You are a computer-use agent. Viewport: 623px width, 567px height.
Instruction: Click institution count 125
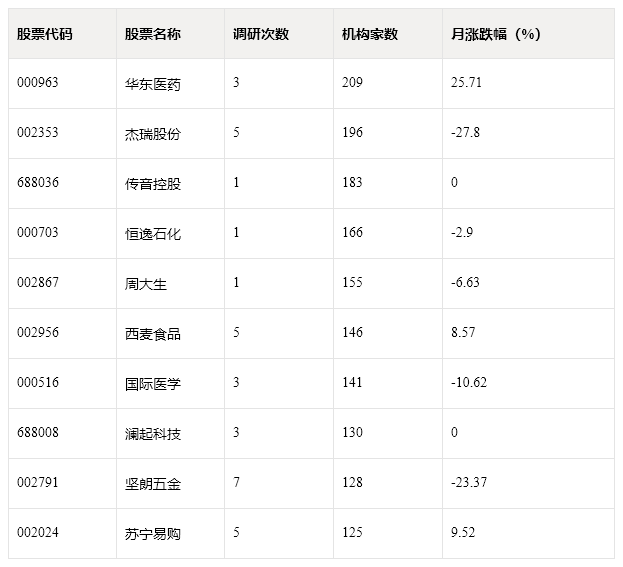tap(352, 532)
